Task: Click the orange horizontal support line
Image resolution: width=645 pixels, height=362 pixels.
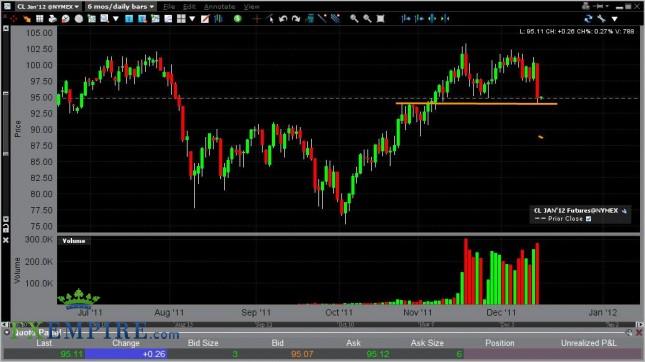Action: (x=476, y=104)
